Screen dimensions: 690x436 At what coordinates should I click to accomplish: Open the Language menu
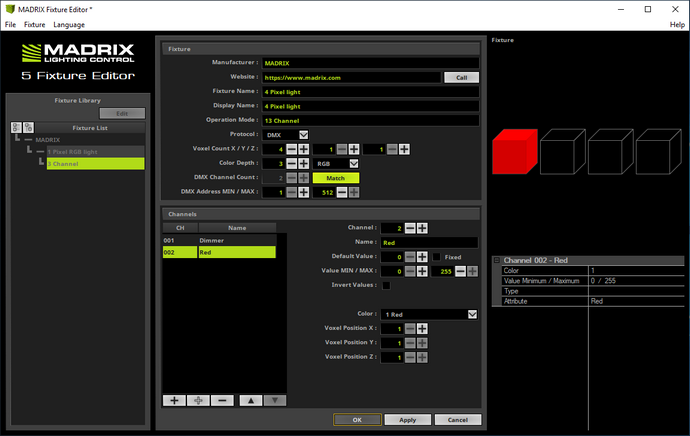pyautogui.click(x=69, y=25)
